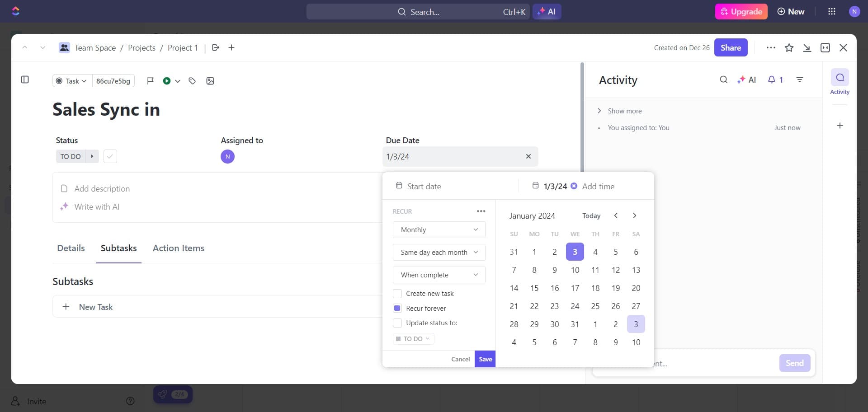The image size is (868, 412).
Task: Open the Details tab
Action: 71,248
